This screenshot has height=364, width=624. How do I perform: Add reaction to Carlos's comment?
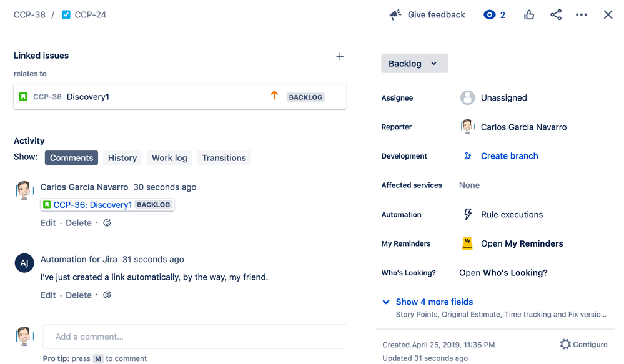pos(107,223)
